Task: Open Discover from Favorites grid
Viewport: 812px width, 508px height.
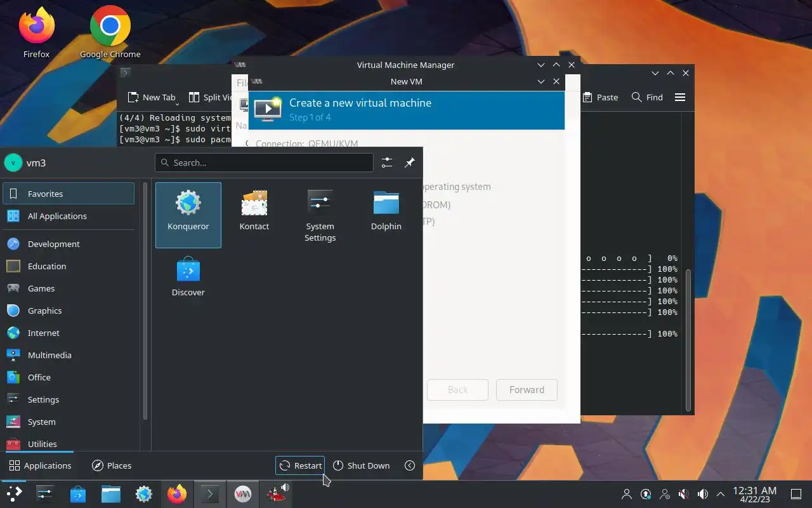Action: click(x=188, y=281)
